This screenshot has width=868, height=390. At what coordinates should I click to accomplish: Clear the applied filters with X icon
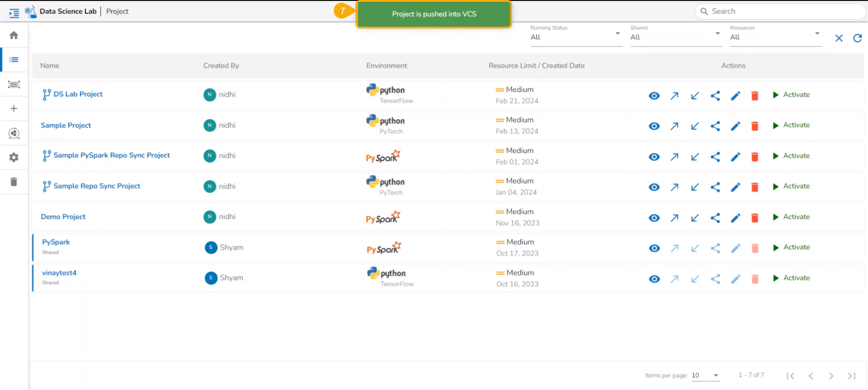[x=839, y=38]
